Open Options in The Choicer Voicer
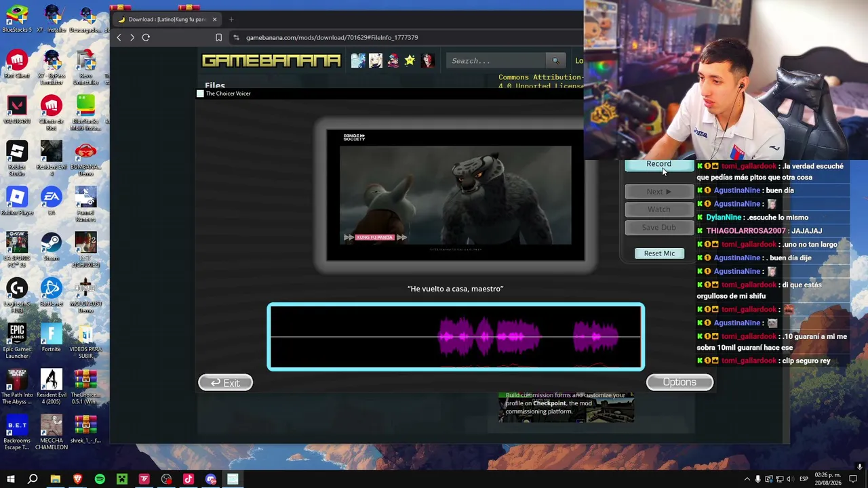 point(679,382)
